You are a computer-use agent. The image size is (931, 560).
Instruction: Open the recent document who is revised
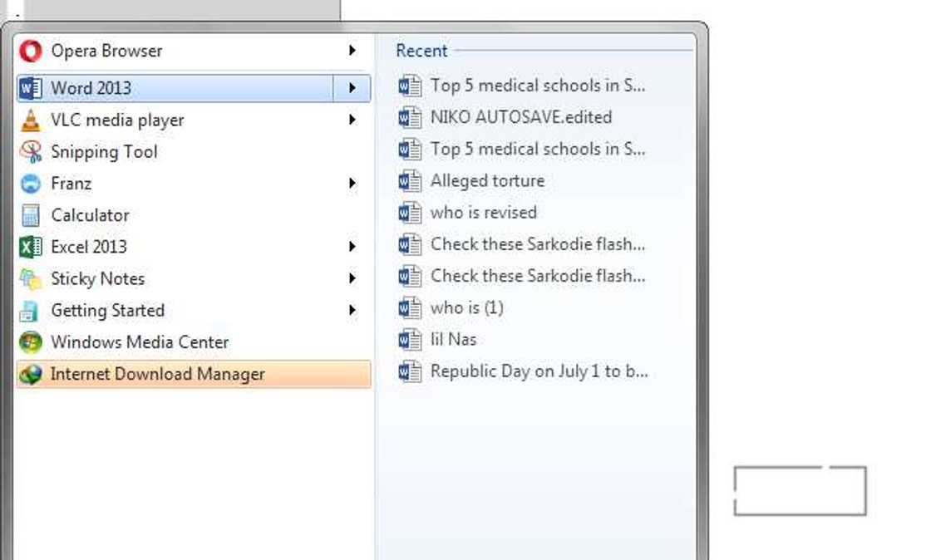[x=483, y=212]
